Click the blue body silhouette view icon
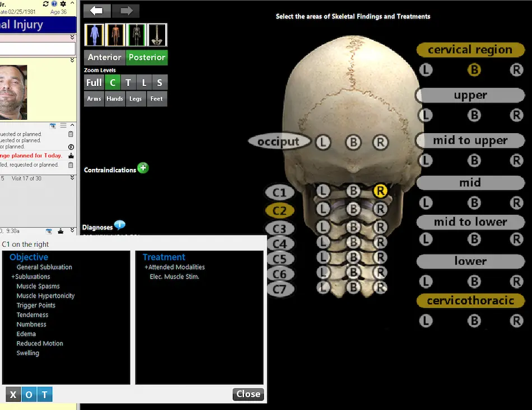Viewport: 532px width, 410px height. [95, 35]
